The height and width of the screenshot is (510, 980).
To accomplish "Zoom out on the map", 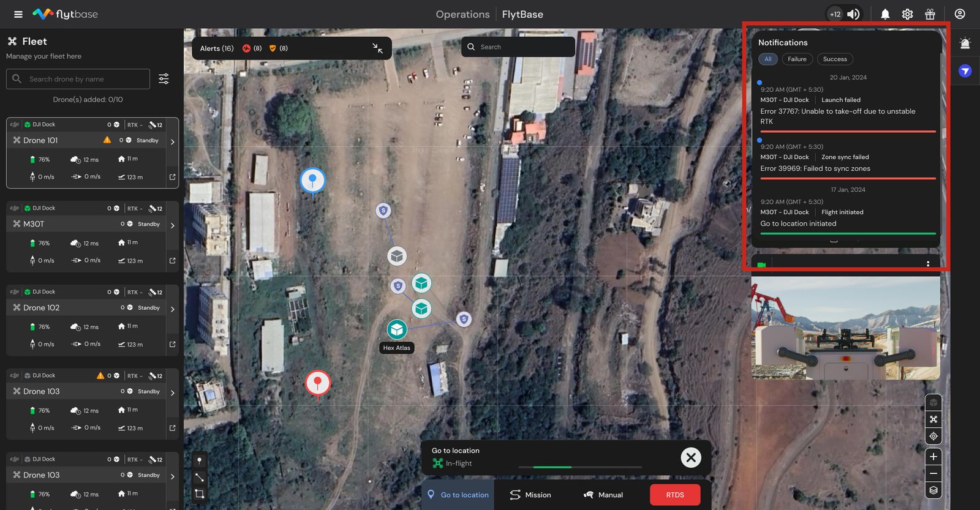I will click(933, 473).
